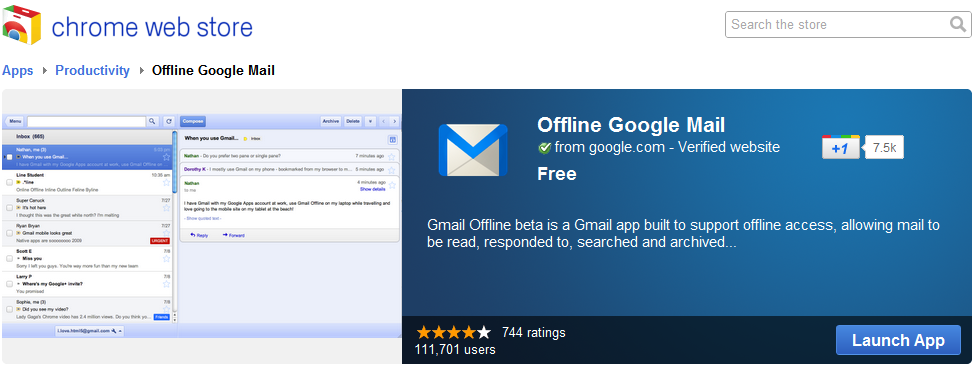Star the selected Nathan, me email row
973x365 pixels.
166,157
